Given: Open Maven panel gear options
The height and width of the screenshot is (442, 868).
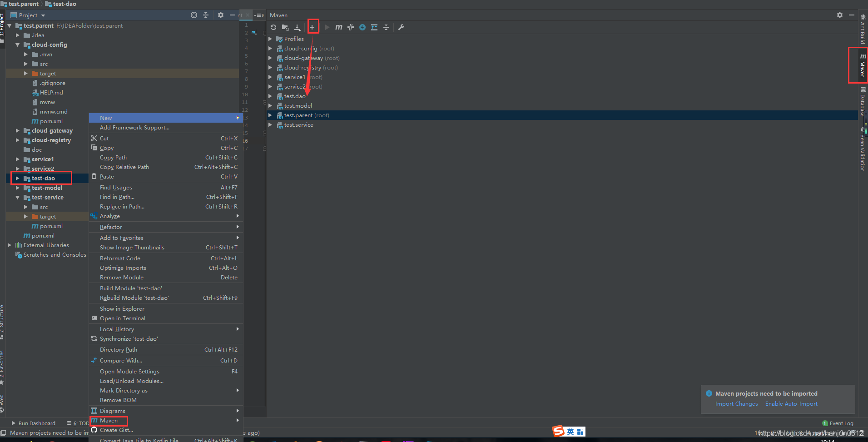Looking at the screenshot, I should 840,15.
